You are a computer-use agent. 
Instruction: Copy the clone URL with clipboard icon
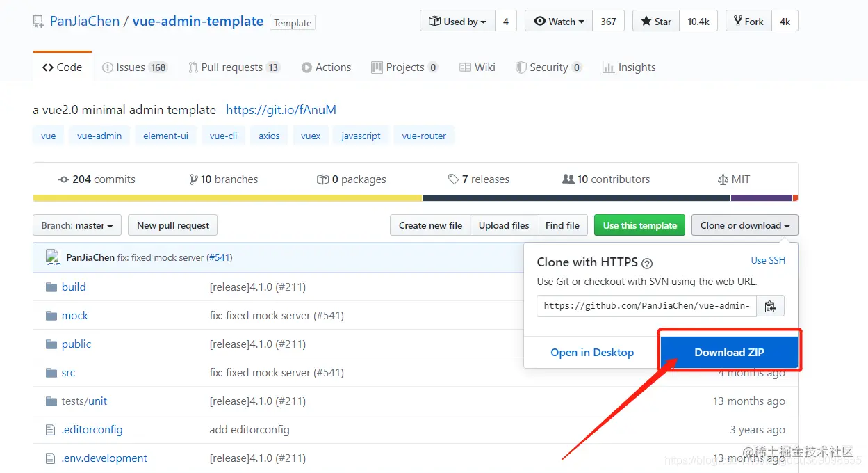click(x=770, y=306)
